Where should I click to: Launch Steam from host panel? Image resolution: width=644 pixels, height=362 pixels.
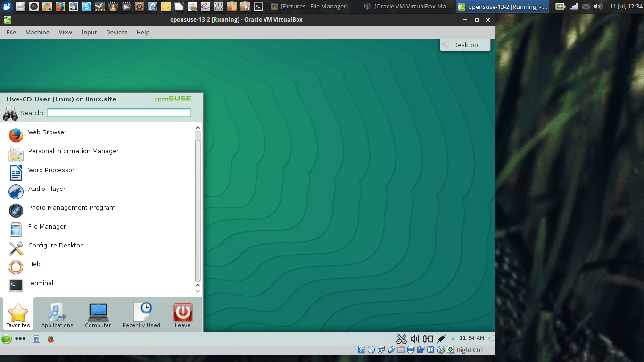point(99,7)
